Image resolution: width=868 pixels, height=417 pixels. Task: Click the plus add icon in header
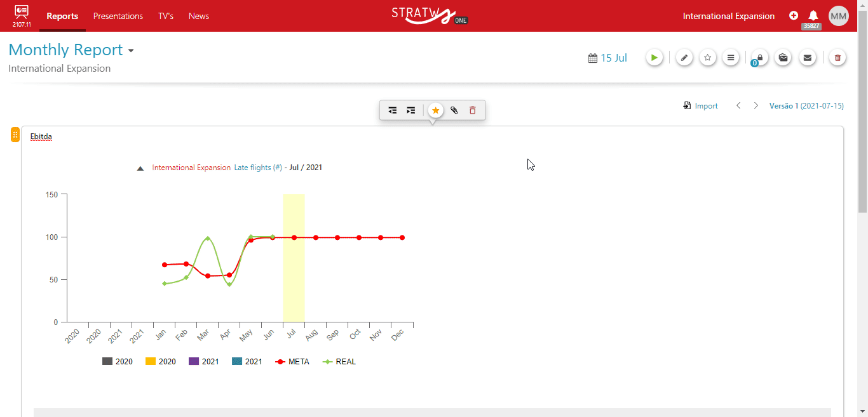794,16
